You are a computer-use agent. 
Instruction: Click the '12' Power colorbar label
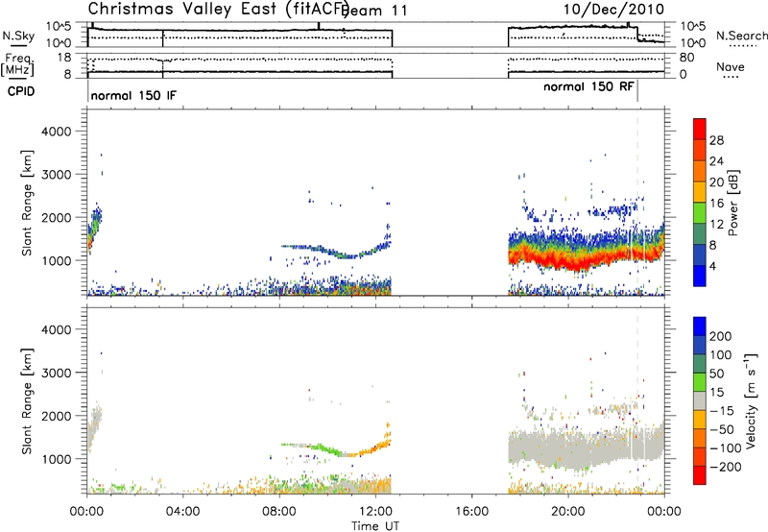(x=716, y=225)
